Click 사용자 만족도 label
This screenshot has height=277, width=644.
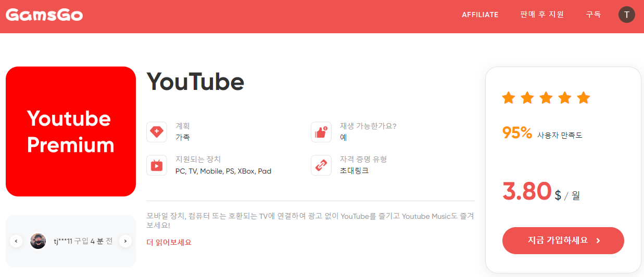(x=560, y=136)
